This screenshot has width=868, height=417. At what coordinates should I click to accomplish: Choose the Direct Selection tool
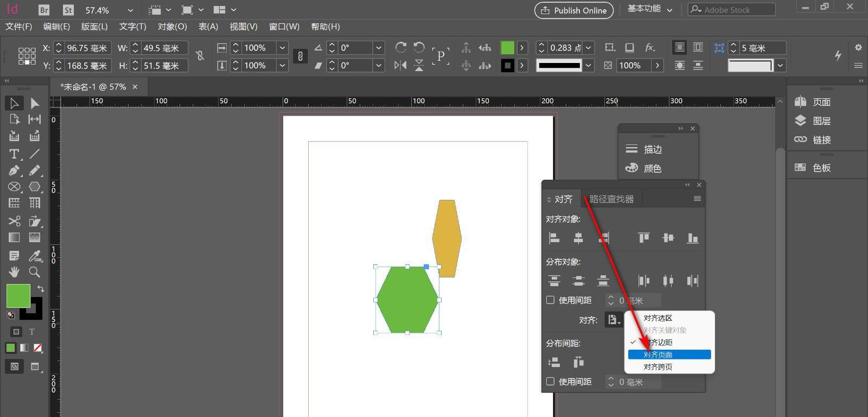[35, 103]
